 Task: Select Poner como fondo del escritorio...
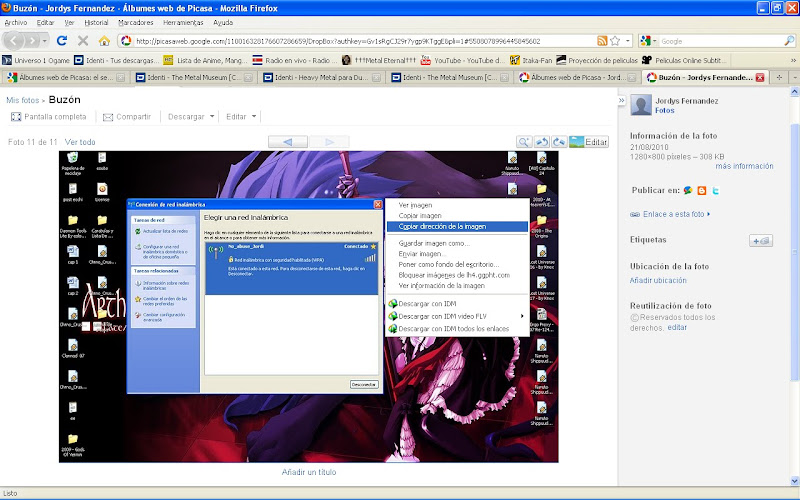(457, 264)
